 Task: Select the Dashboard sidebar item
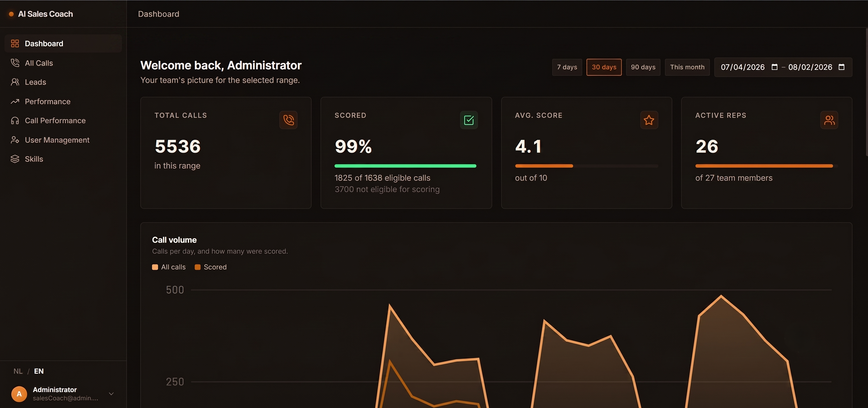tap(63, 43)
